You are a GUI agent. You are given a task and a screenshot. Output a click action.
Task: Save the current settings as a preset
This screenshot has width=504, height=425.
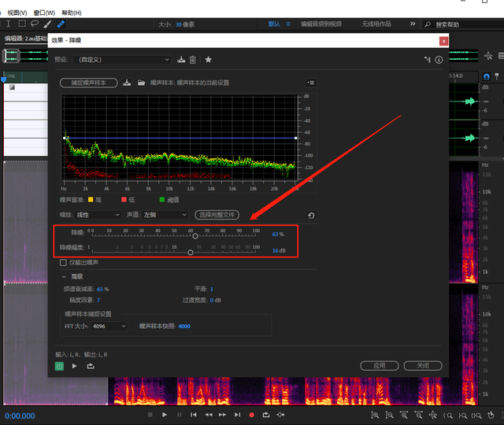point(181,60)
